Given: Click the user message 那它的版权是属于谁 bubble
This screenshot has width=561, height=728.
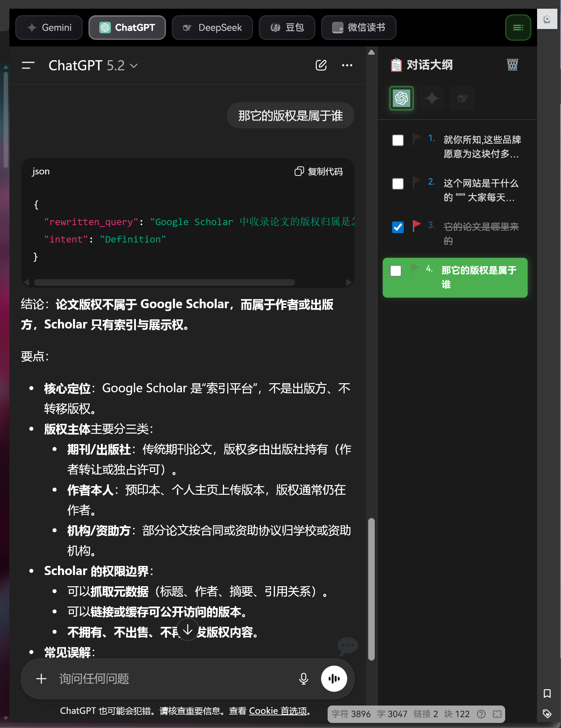Looking at the screenshot, I should click(x=291, y=116).
